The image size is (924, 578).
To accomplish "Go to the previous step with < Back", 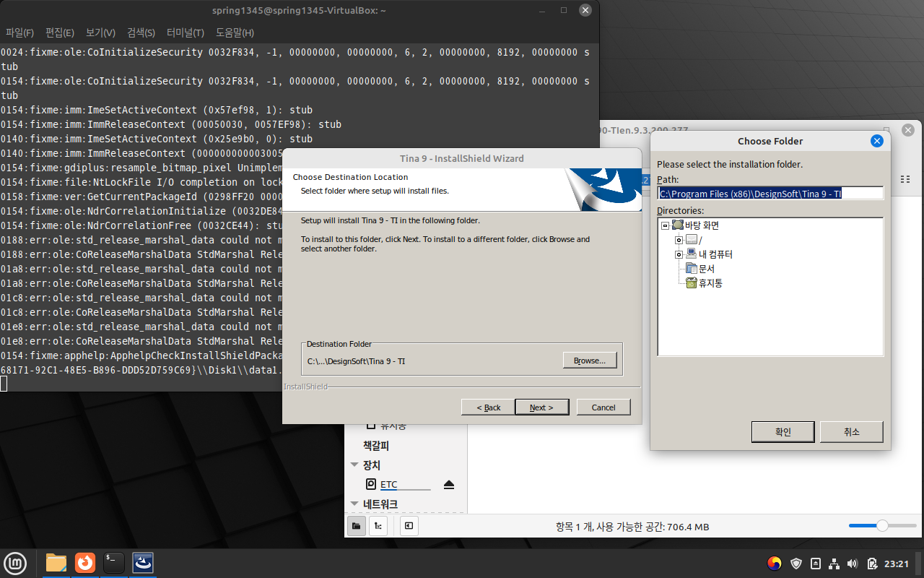I will coord(489,407).
